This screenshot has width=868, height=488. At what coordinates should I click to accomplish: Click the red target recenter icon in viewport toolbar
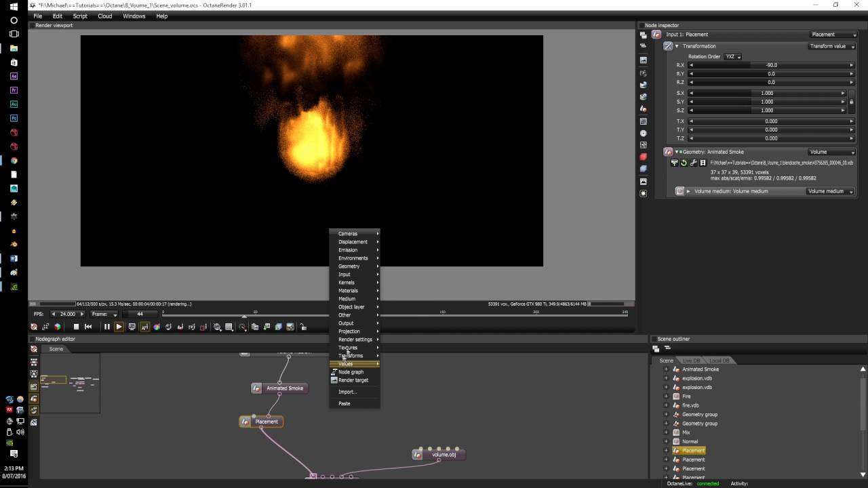pyautogui.click(x=34, y=327)
